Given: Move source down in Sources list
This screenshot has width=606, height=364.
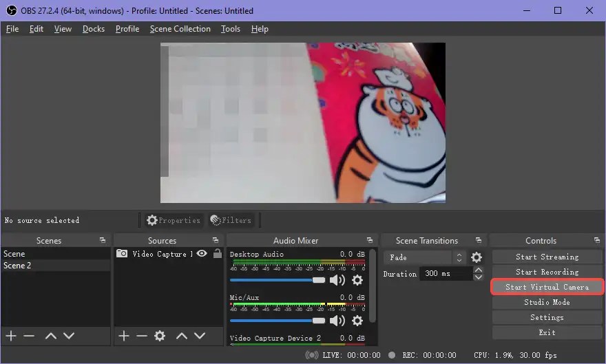Looking at the screenshot, I should (x=200, y=336).
